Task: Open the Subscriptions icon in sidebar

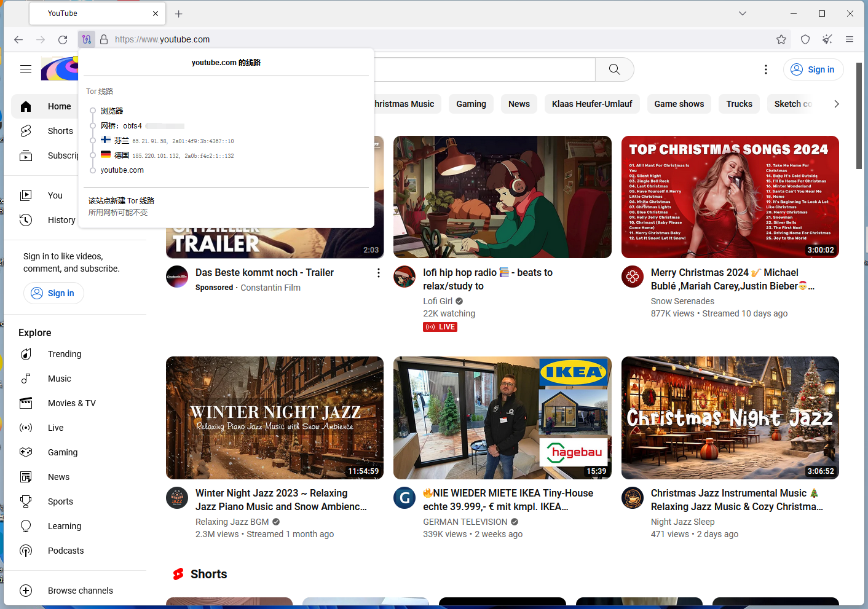Action: click(26, 155)
